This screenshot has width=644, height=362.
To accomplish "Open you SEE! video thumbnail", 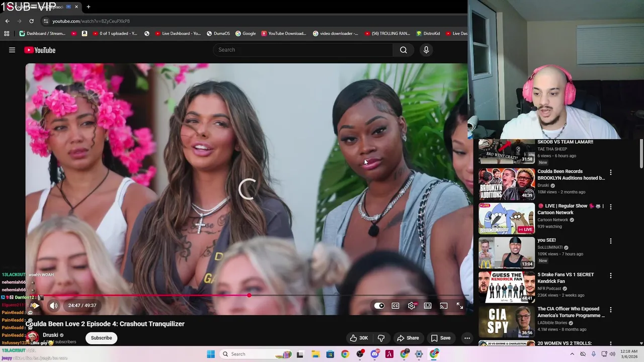I will (x=507, y=253).
